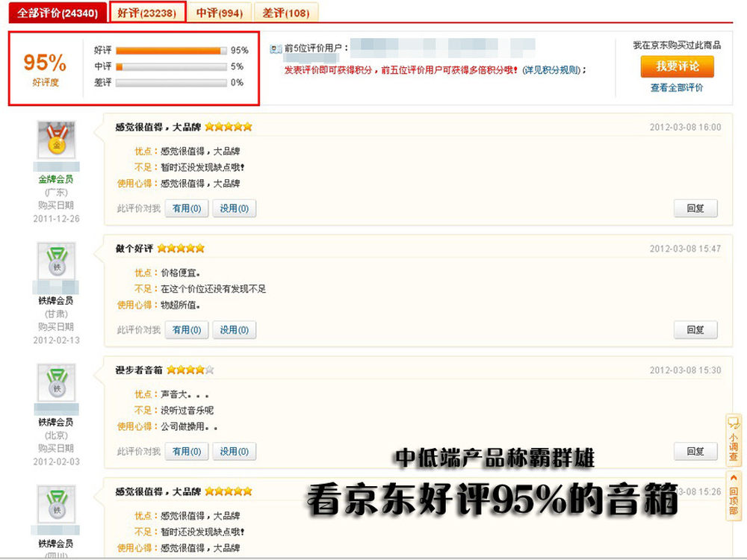Click the 回顶部 back-to-top button
This screenshot has width=747, height=560.
[734, 495]
